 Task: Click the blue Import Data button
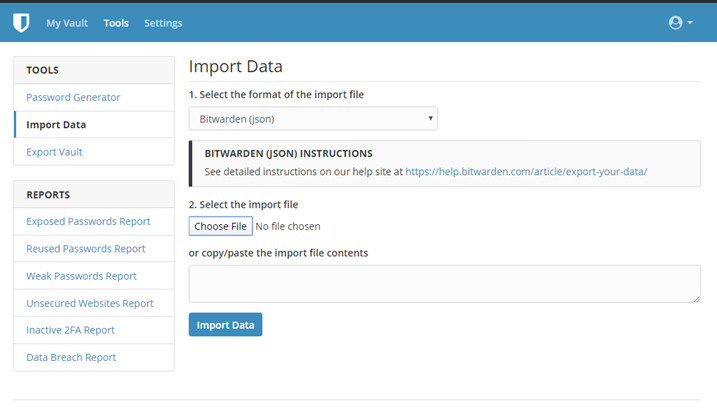[225, 325]
